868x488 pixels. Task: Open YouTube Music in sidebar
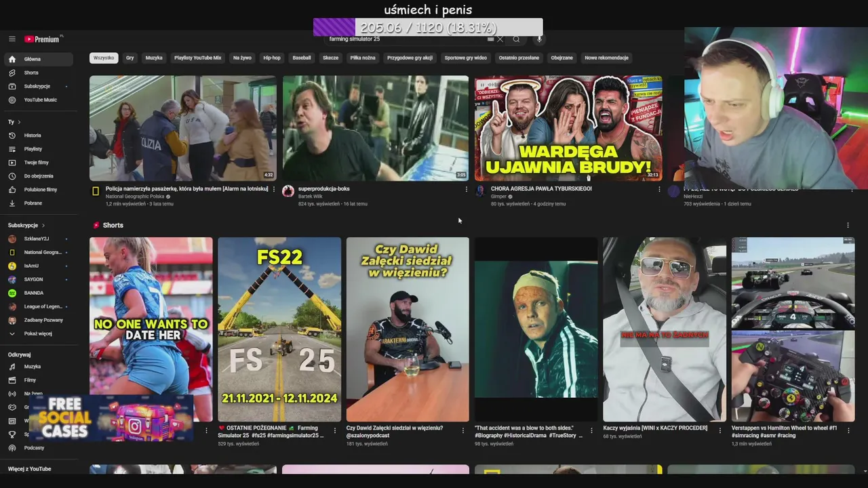point(38,100)
